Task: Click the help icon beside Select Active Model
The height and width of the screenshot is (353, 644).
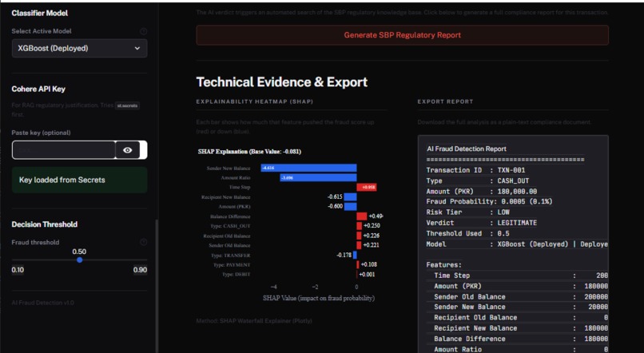Action: pyautogui.click(x=143, y=31)
